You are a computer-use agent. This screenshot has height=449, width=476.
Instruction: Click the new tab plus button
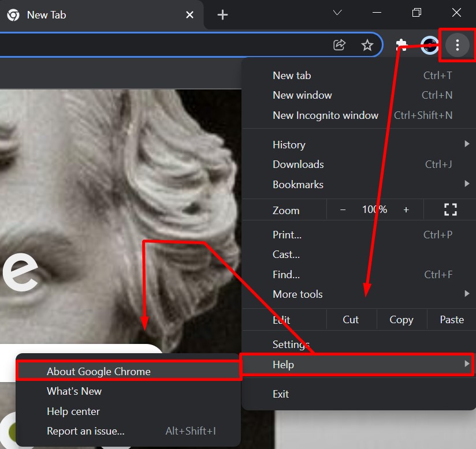[x=222, y=15]
